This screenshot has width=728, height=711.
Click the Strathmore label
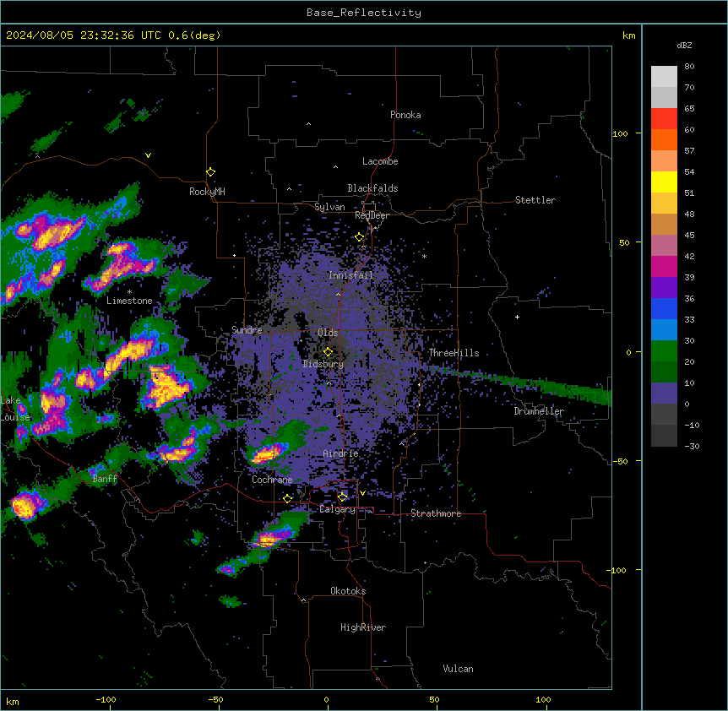coord(436,513)
